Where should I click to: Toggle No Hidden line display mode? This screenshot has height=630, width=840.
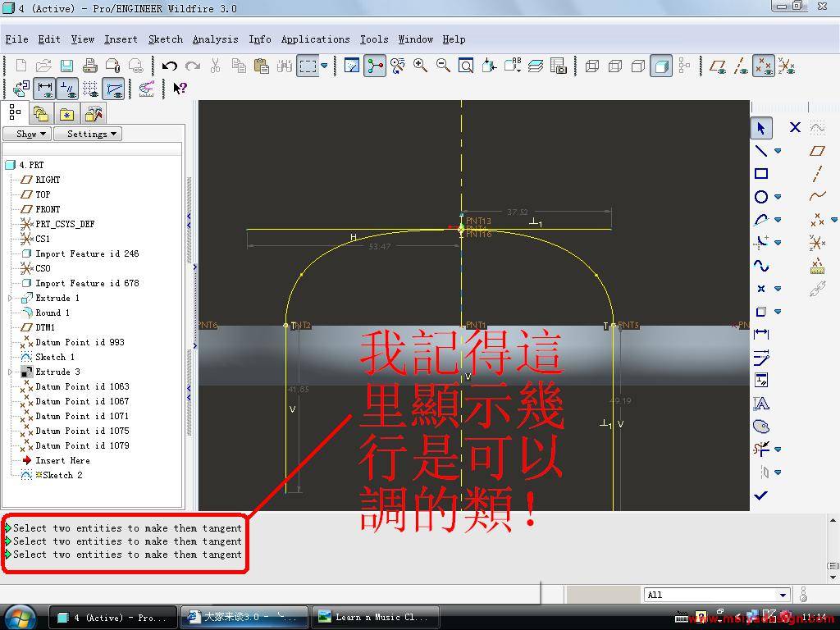tap(638, 66)
